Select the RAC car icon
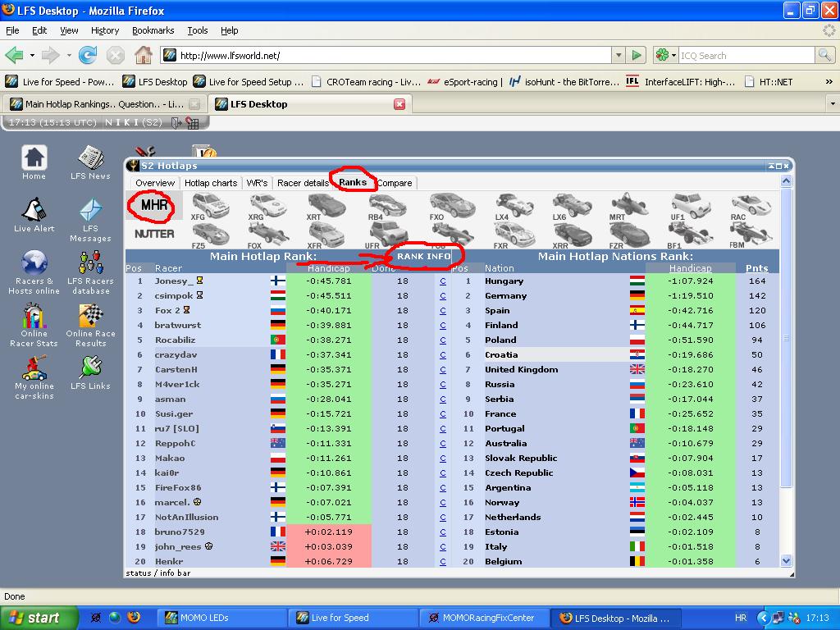This screenshot has width=840, height=630. (751, 207)
